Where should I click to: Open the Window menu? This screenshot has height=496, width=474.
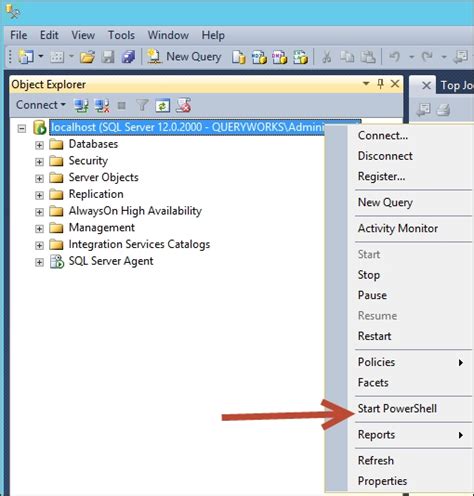coord(168,35)
